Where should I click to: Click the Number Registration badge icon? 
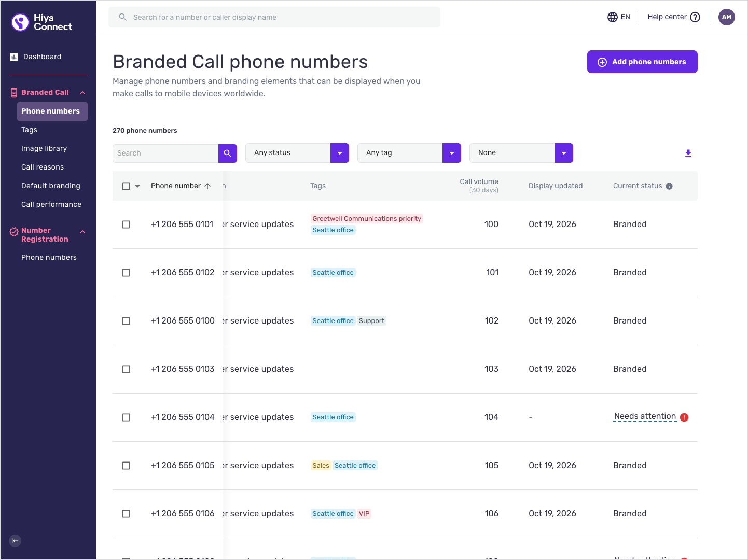click(14, 232)
